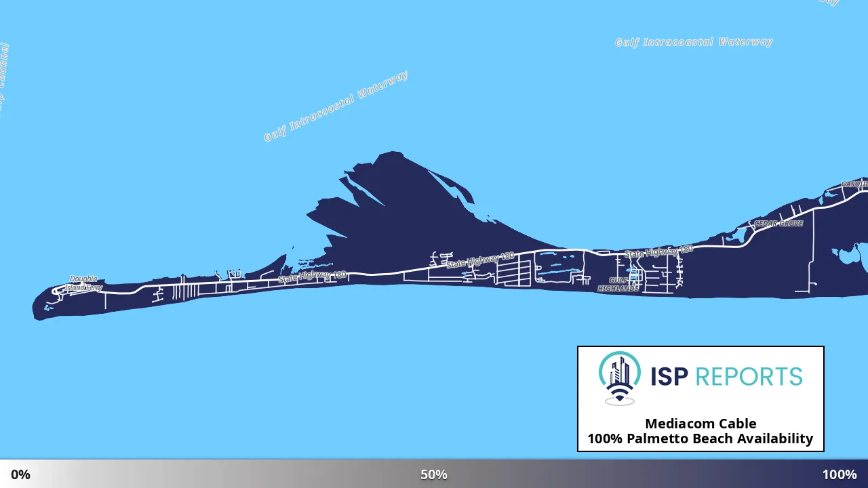Click the diagonal Gulf Intracoastal Waterway label
The width and height of the screenshot is (868, 488).
pos(336,106)
